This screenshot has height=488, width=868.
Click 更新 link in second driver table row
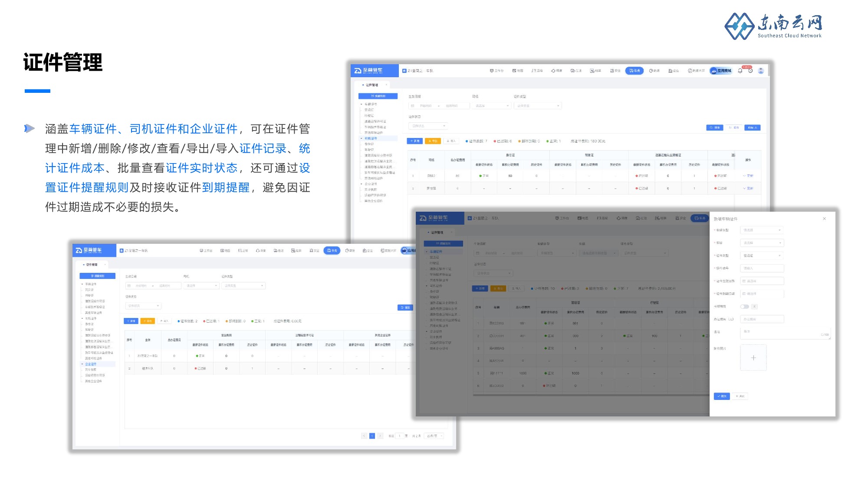click(x=748, y=188)
